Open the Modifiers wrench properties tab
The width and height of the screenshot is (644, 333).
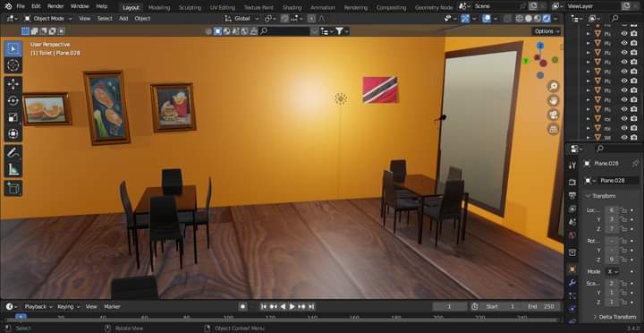click(572, 283)
